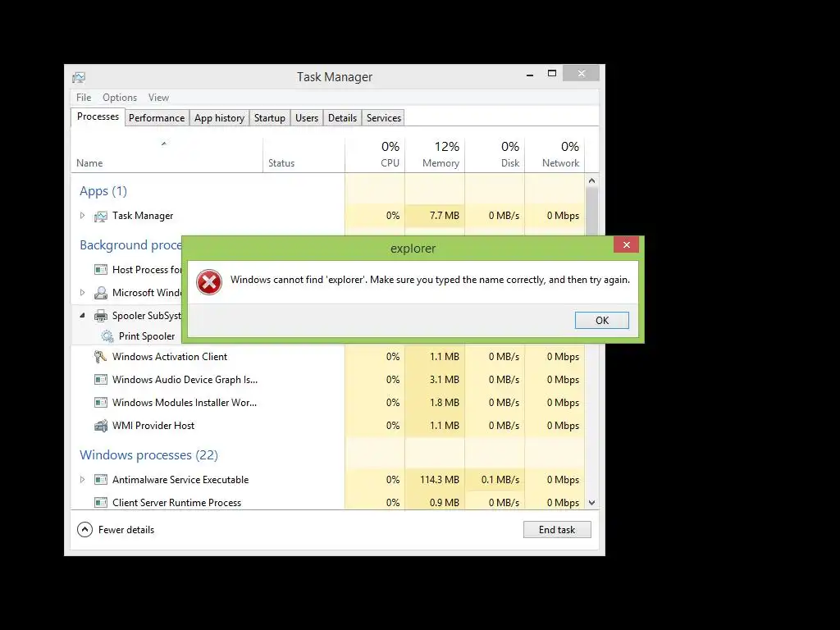Sort by the CPU column header
Viewport: 840px width, 630px height.
[x=375, y=155]
